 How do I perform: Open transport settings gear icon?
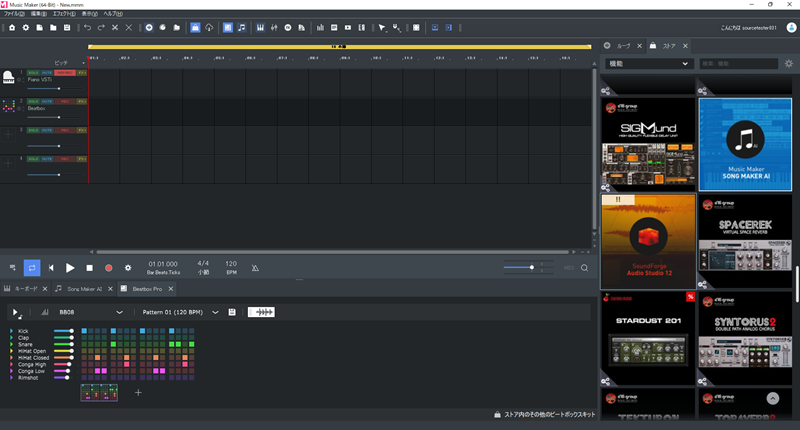[x=128, y=268]
